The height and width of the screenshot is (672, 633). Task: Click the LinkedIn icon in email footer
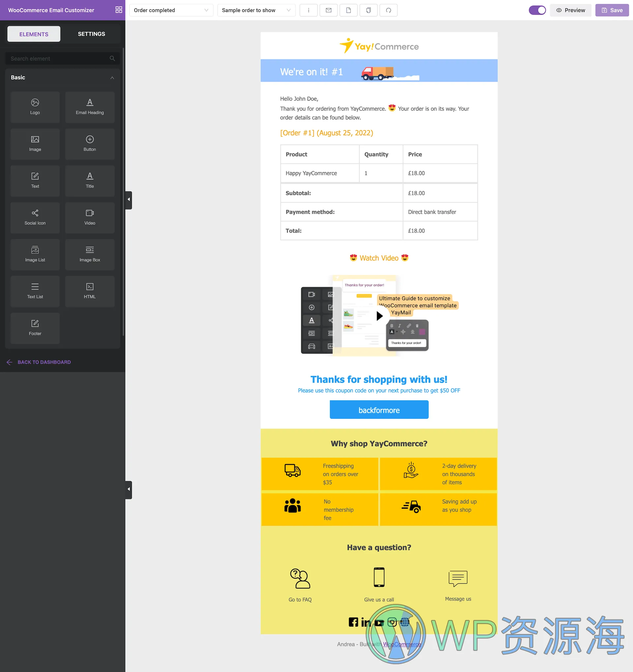(x=366, y=622)
